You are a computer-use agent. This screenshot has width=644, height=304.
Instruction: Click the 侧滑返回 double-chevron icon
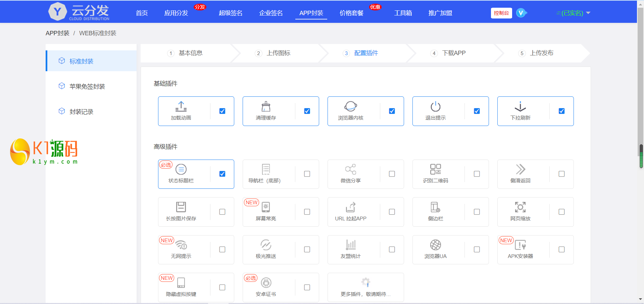point(520,169)
